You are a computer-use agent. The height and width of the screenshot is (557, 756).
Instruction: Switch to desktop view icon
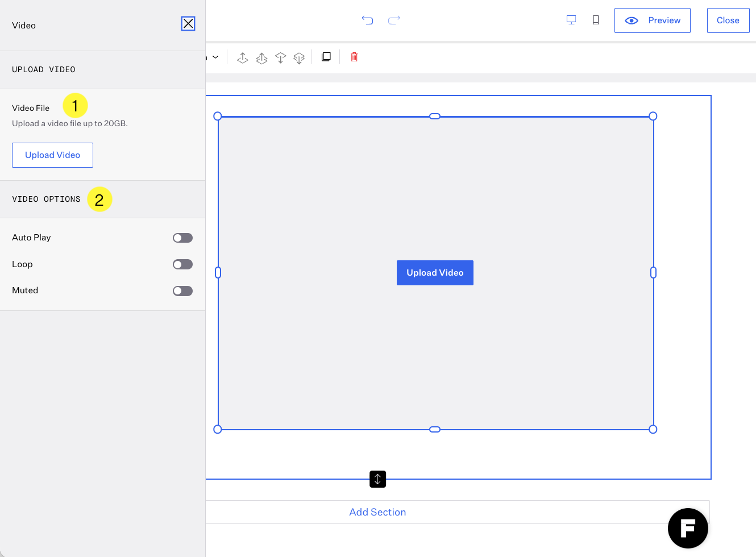tap(571, 20)
